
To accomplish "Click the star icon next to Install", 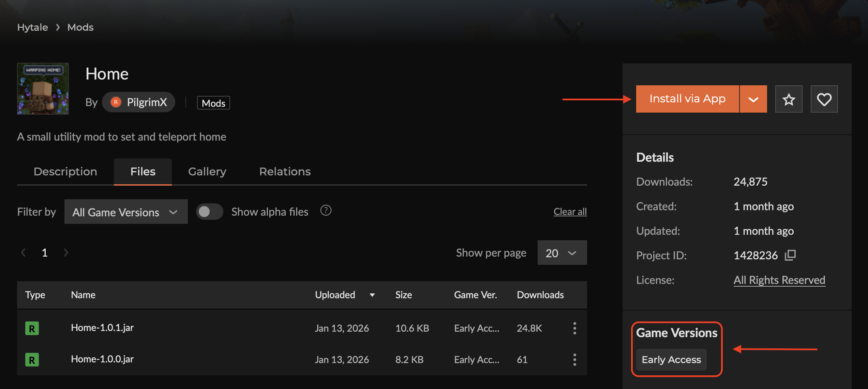I will pos(789,99).
